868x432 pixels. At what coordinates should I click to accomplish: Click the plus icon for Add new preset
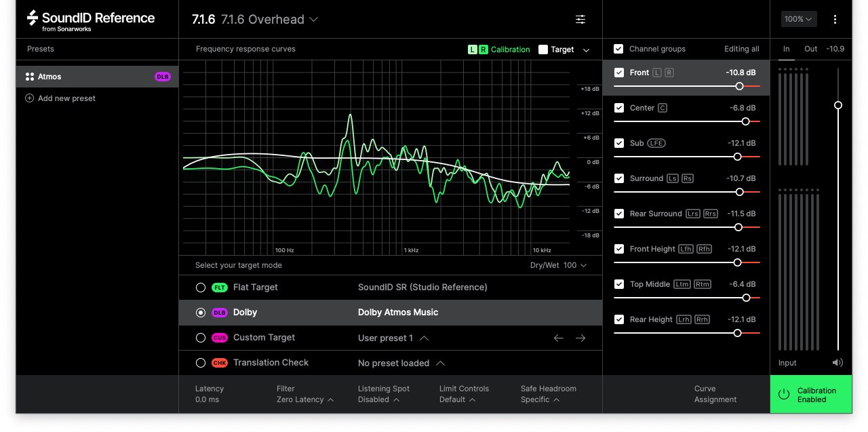[x=29, y=98]
